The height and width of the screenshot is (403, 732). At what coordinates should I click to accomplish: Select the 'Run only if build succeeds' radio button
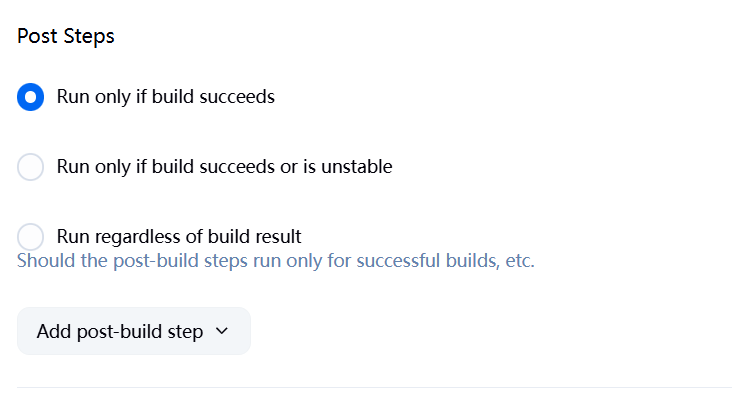[x=31, y=97]
